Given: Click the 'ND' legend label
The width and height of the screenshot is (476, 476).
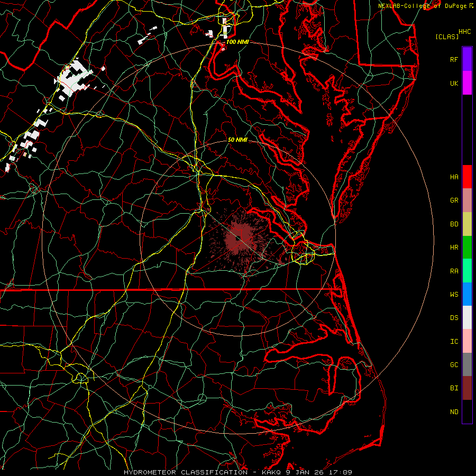Looking at the screenshot, I should click(x=454, y=412).
